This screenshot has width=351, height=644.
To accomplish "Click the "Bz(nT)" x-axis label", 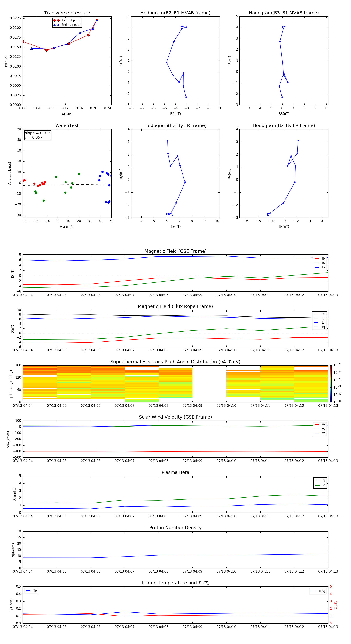I will coord(175,227).
